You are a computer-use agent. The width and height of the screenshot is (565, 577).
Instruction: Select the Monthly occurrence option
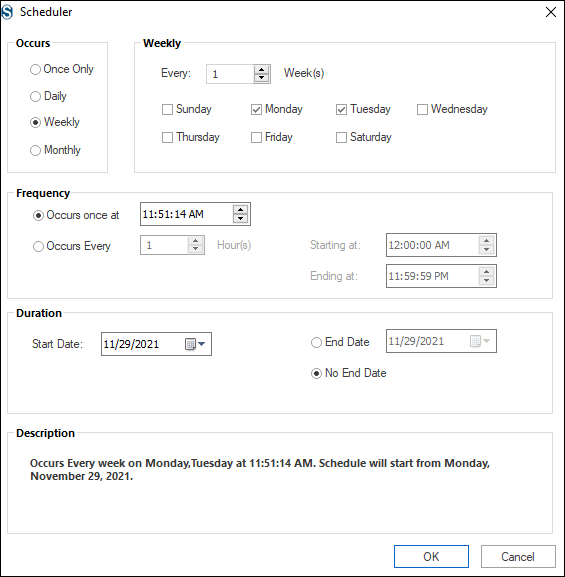click(55, 150)
